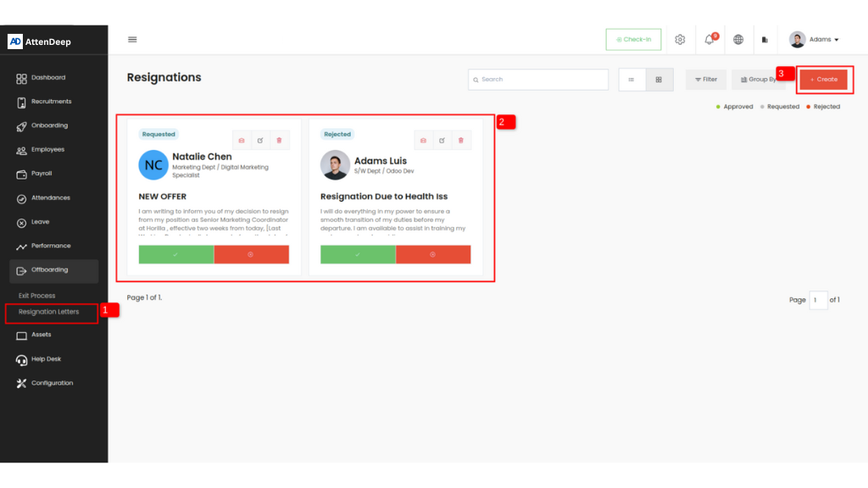Click the settings gear icon in top bar

coord(680,40)
